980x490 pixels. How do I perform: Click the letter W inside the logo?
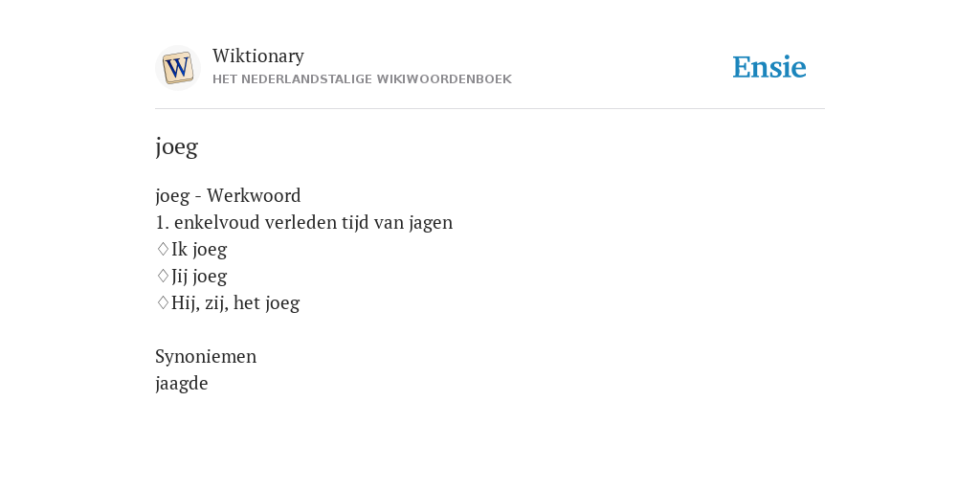tap(178, 68)
